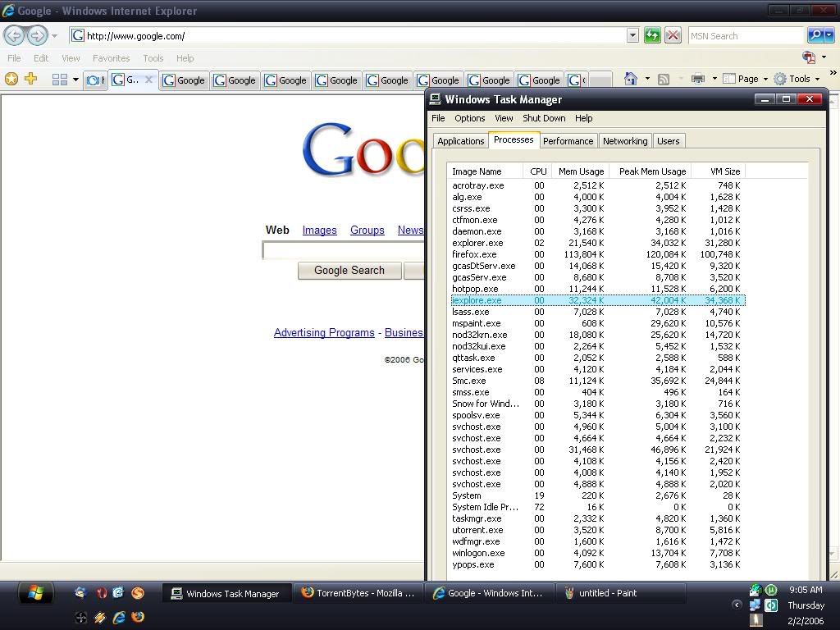Click the IE Refresh button

[x=652, y=35]
